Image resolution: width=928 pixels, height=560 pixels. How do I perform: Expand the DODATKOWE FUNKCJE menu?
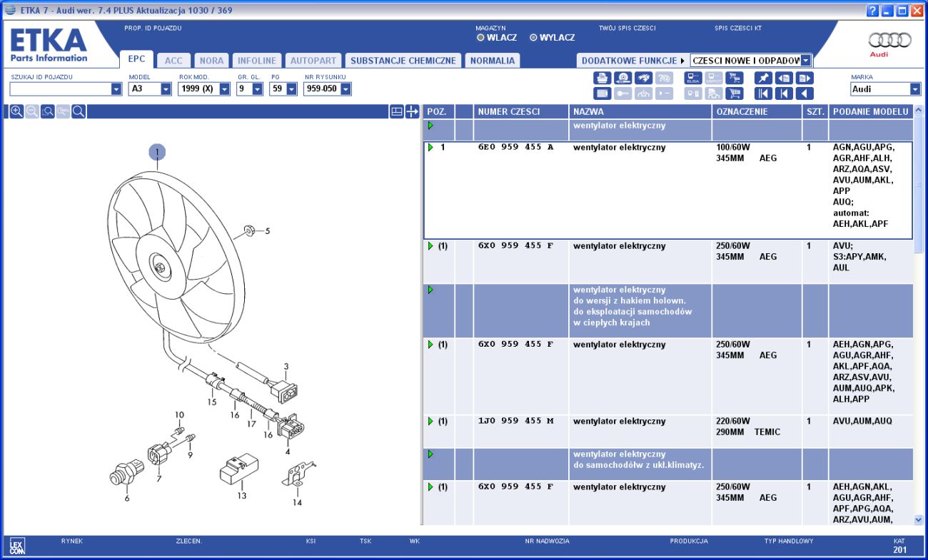632,61
